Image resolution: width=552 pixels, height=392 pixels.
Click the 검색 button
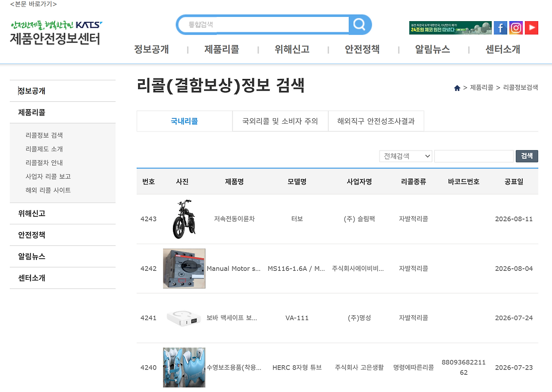click(x=527, y=156)
